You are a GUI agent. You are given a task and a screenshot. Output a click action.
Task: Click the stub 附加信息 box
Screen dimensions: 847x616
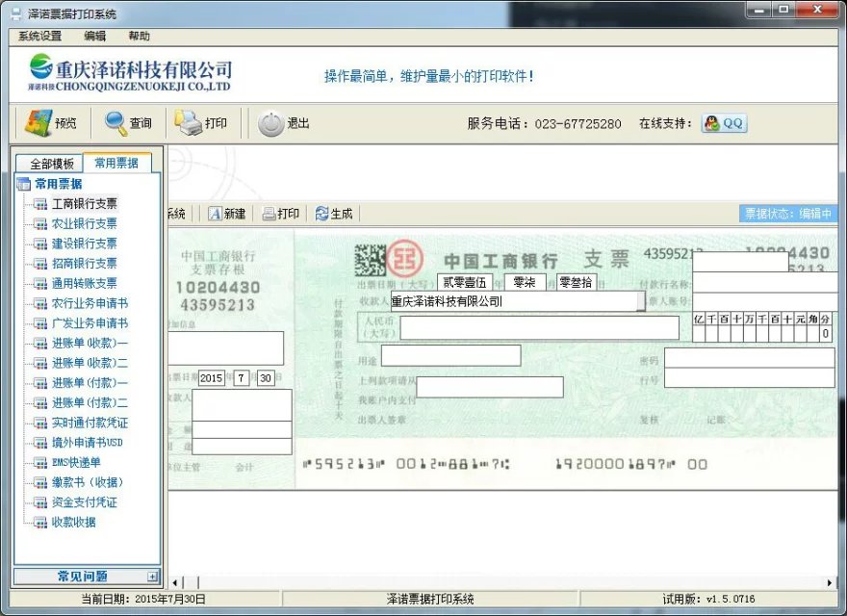[226, 348]
